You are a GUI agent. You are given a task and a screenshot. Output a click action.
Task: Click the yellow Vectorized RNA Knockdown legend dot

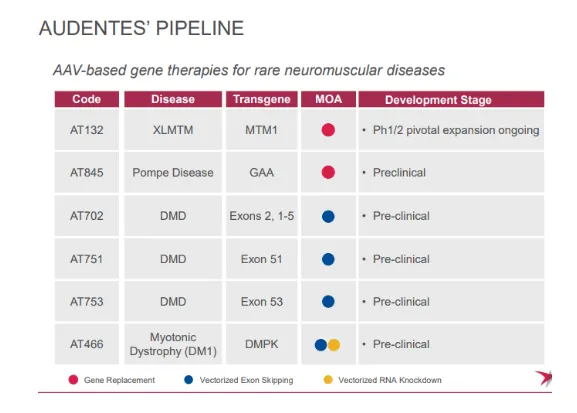(328, 380)
